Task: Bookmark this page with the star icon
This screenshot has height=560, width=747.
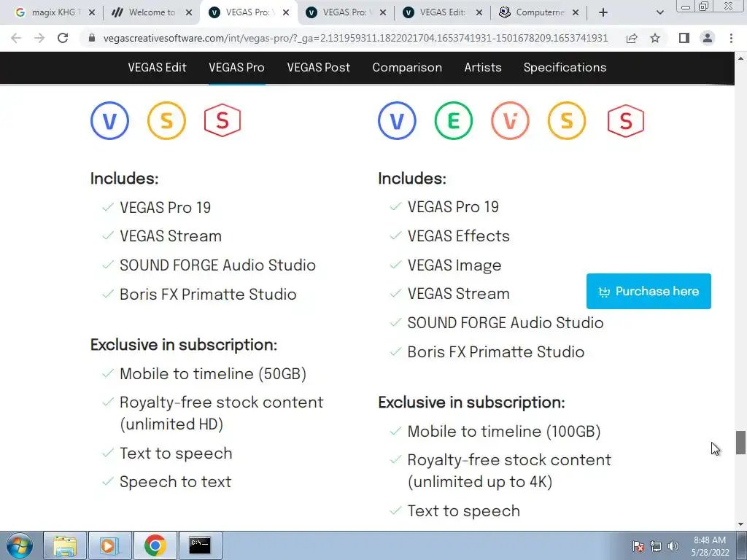Action: pos(655,38)
